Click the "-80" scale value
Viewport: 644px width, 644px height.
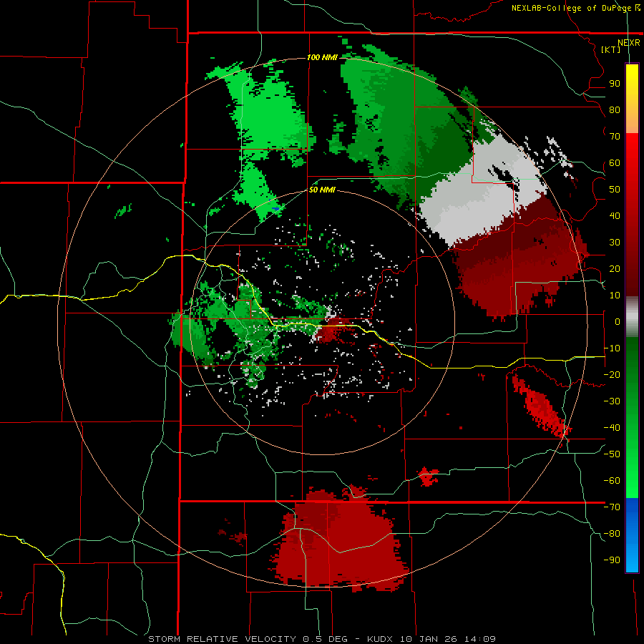click(612, 534)
